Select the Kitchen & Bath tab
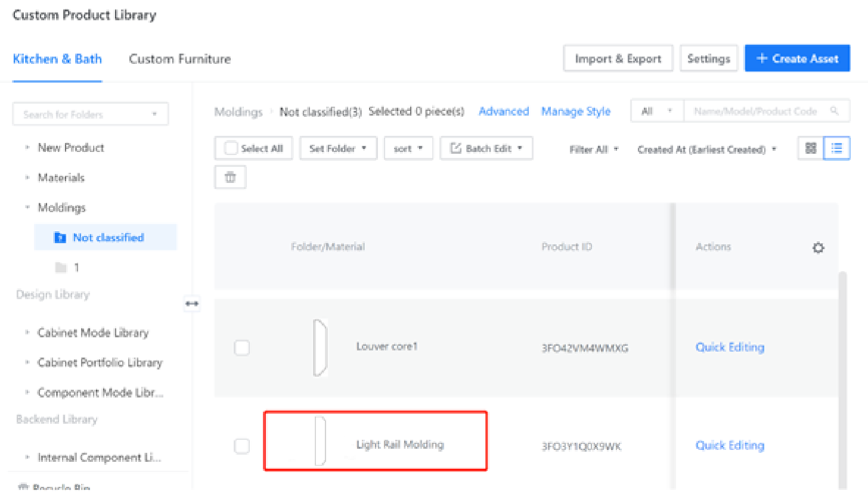Screen dimensions: 868x497 click(57, 59)
